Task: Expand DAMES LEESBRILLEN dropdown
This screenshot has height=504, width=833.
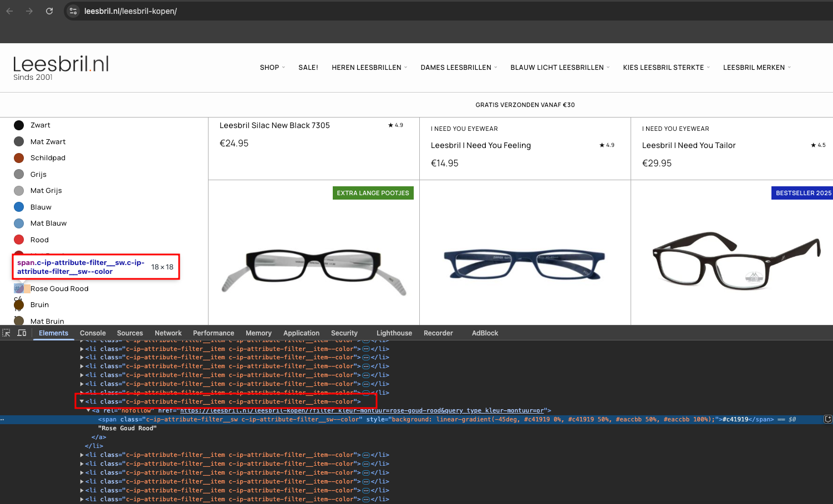Action: click(x=459, y=68)
